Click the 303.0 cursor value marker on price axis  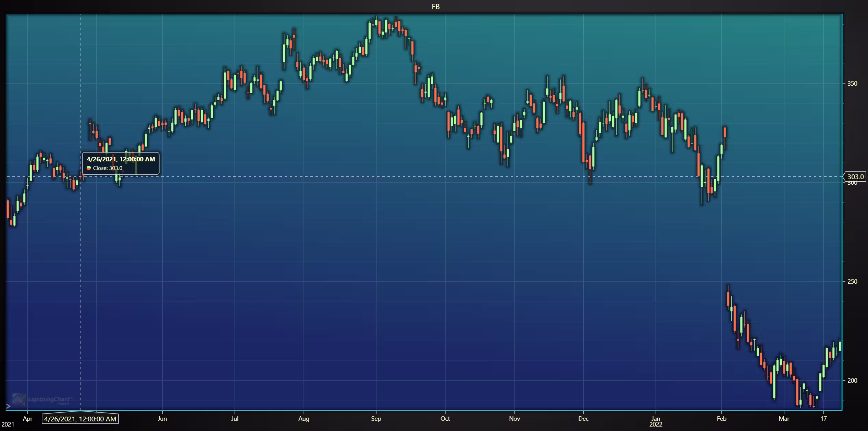pyautogui.click(x=855, y=177)
